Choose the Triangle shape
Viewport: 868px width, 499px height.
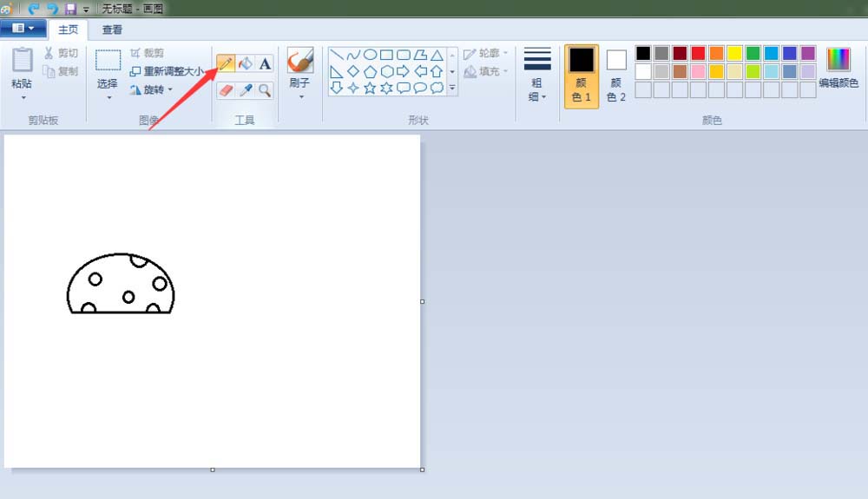[x=437, y=55]
